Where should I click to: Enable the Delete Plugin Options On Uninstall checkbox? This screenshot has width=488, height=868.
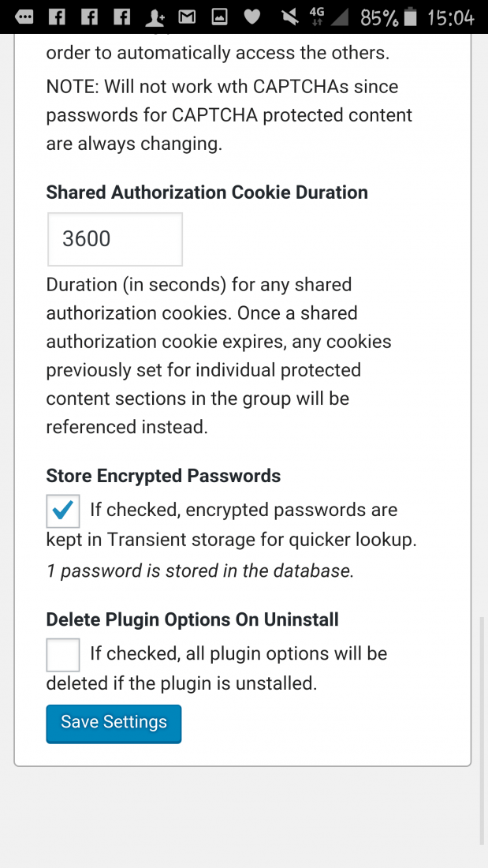pyautogui.click(x=63, y=655)
